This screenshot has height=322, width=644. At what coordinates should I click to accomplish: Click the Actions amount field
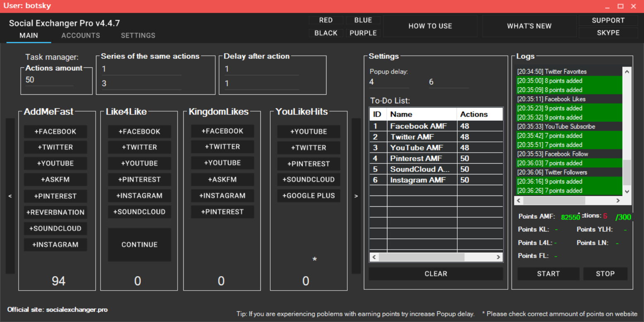(49, 80)
